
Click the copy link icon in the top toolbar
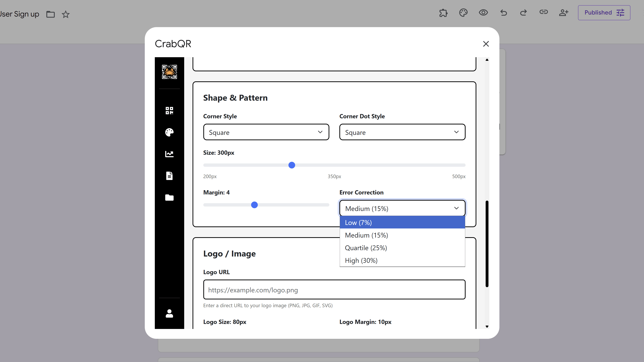[x=544, y=12]
